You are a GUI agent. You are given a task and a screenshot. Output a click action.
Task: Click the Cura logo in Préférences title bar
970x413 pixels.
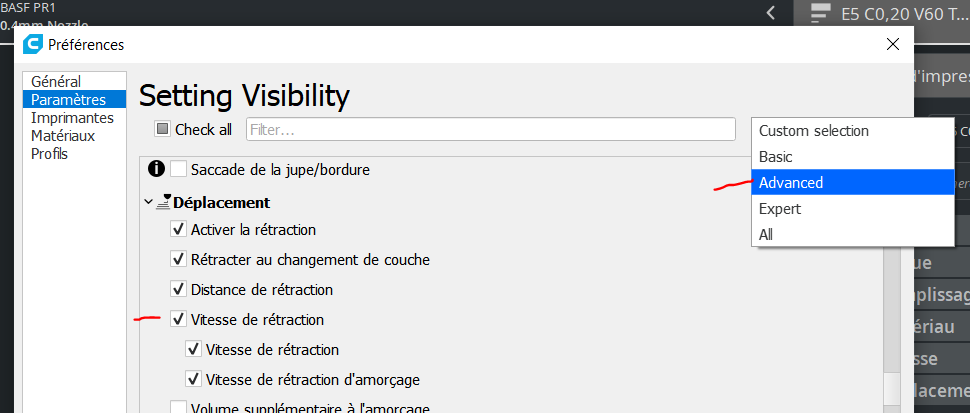pos(32,45)
